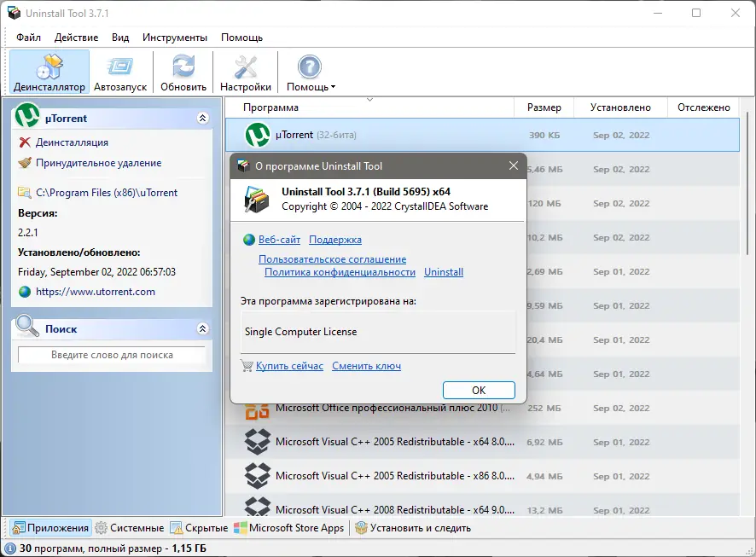
Task: Open the Файл menu
Action: click(x=28, y=38)
